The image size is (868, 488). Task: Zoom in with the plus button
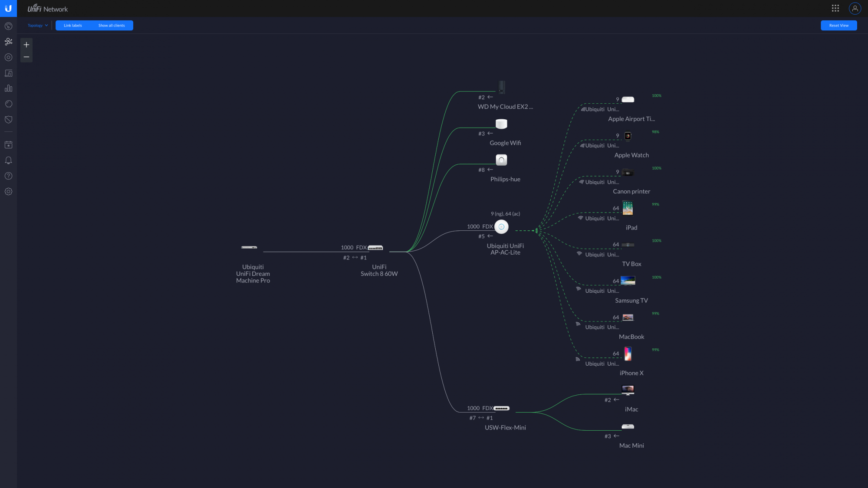tap(26, 45)
